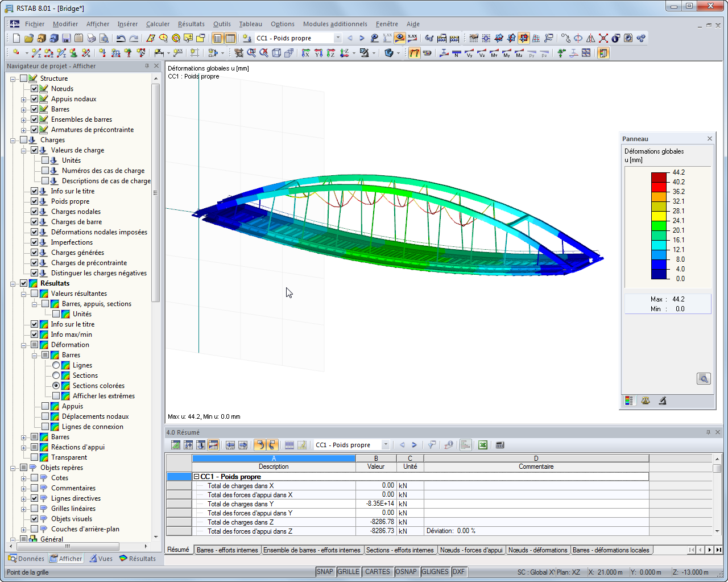This screenshot has height=582, width=728.
Task: Toggle the GLIGNES status bar button
Action: [x=435, y=572]
